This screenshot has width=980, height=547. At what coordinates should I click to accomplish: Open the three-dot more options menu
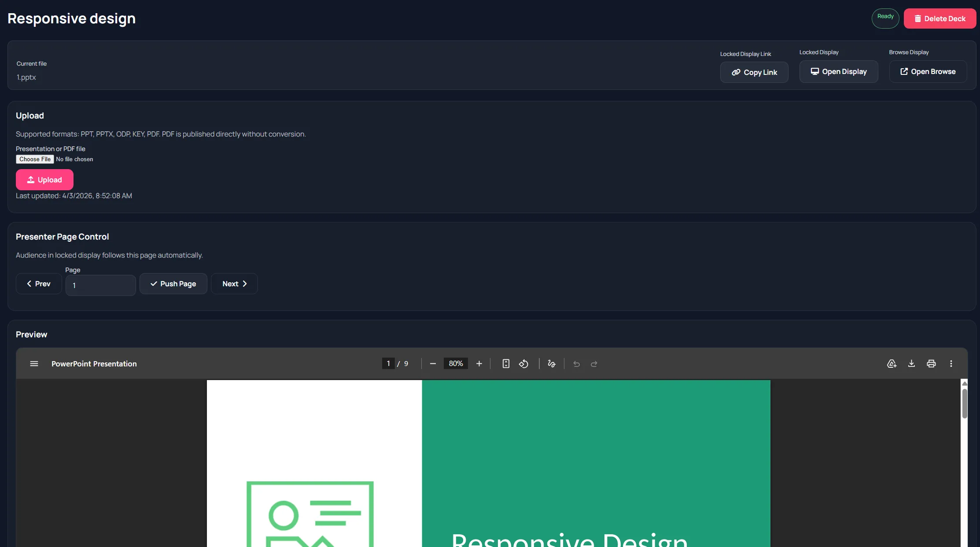[951, 364]
